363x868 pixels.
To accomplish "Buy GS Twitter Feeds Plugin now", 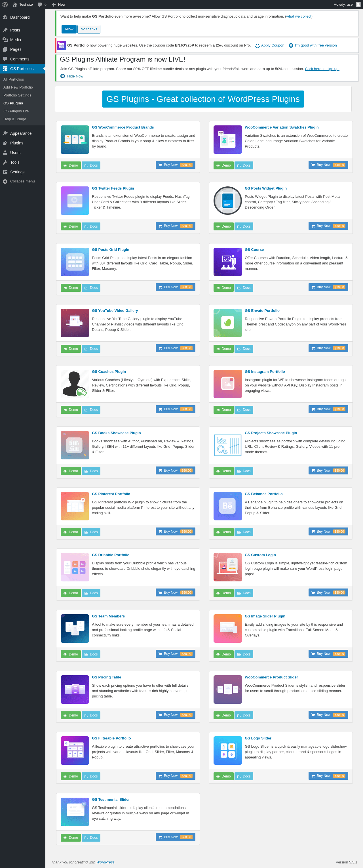I will pos(176,226).
